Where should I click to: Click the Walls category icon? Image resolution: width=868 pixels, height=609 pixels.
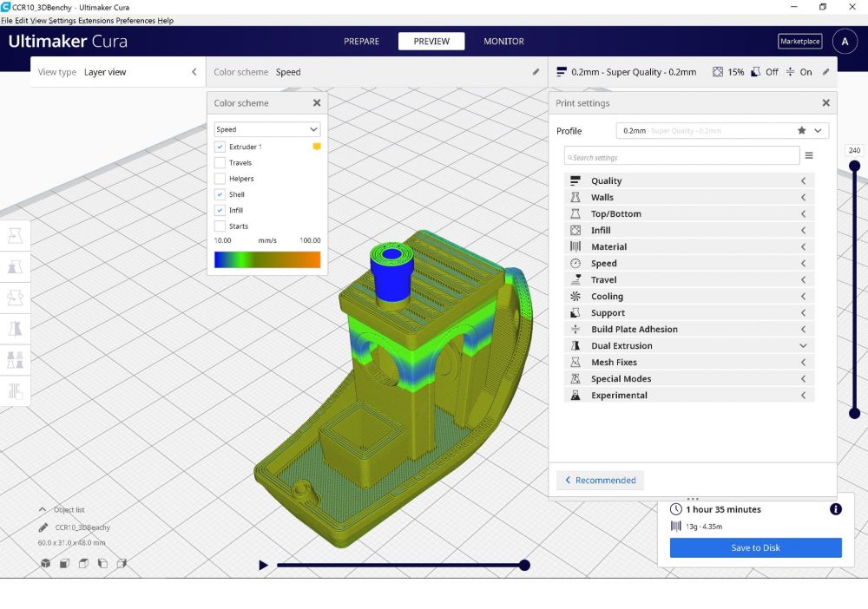pyautogui.click(x=575, y=198)
